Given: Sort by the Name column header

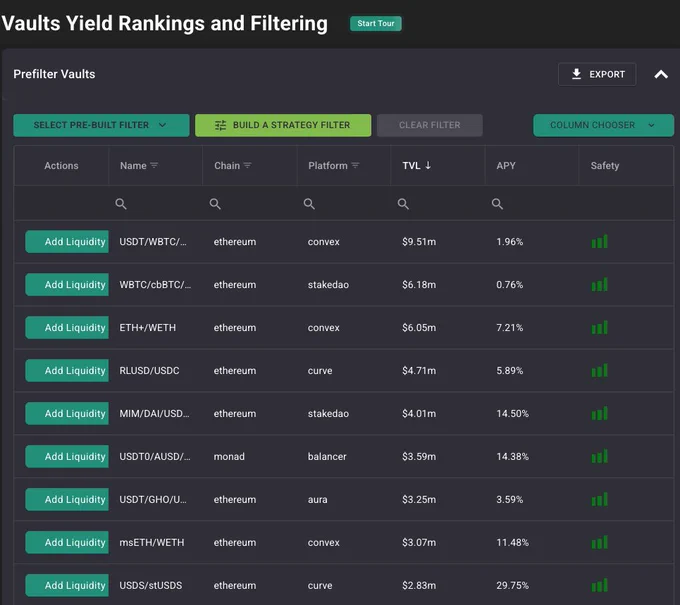Looking at the screenshot, I should click(x=133, y=166).
